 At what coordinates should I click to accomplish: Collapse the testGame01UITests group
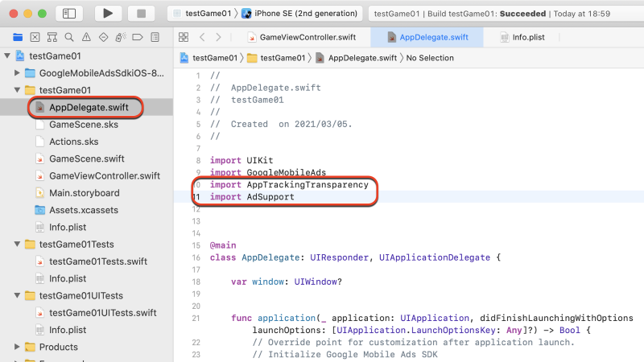(17, 295)
